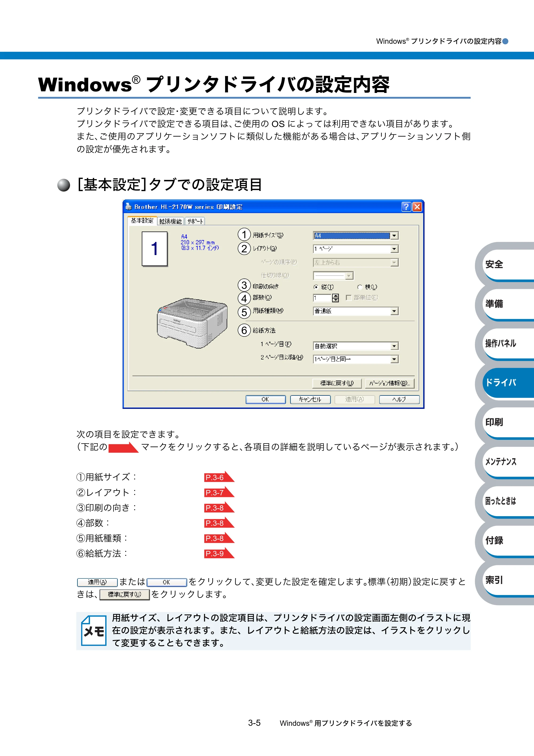Click the 部数 copies spinner arrows
Screen dimensions: 534x756
coord(335,298)
